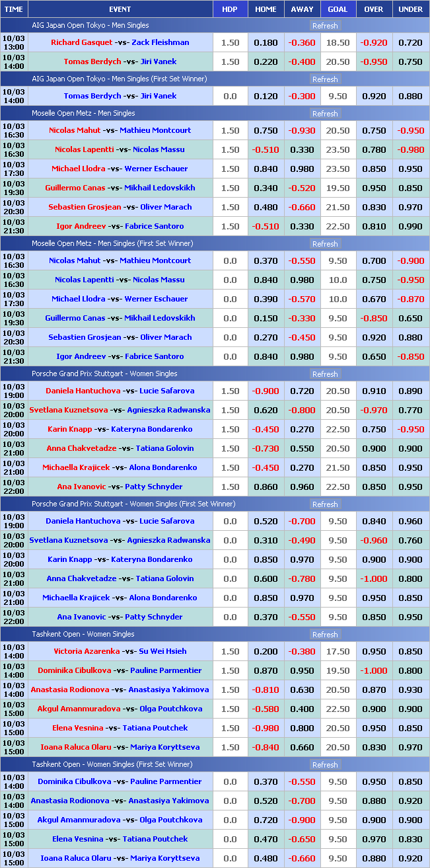Click the GOAL column header
430x868 pixels.
(338, 9)
